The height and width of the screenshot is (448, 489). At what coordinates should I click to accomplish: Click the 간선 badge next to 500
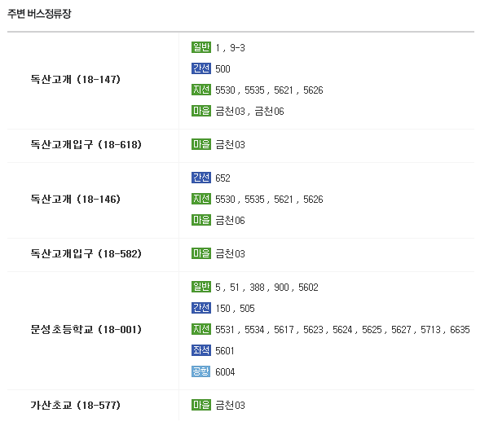(201, 68)
